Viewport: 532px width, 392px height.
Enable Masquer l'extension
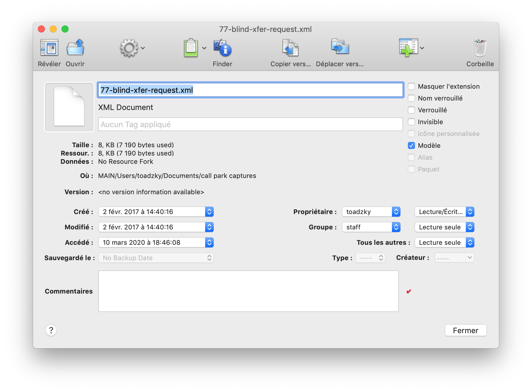[411, 86]
